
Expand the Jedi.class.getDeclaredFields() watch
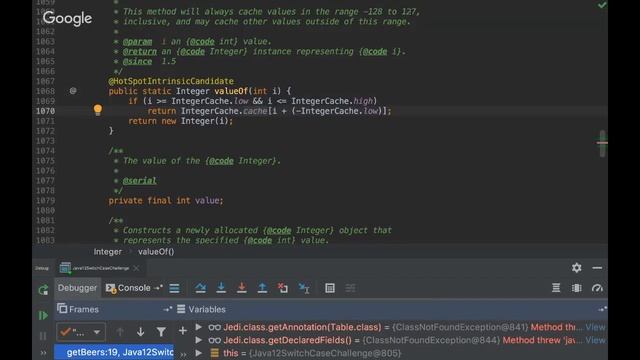click(199, 340)
